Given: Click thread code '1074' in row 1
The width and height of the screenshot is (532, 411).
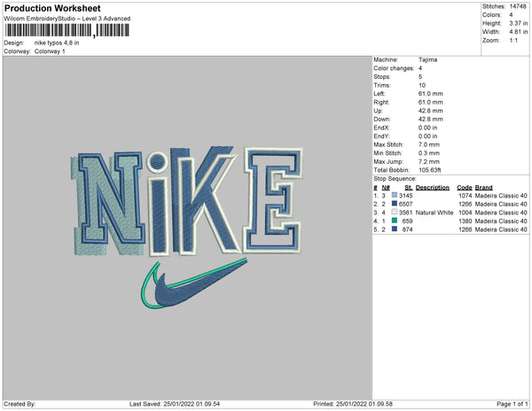Looking at the screenshot, I should 465,196.
